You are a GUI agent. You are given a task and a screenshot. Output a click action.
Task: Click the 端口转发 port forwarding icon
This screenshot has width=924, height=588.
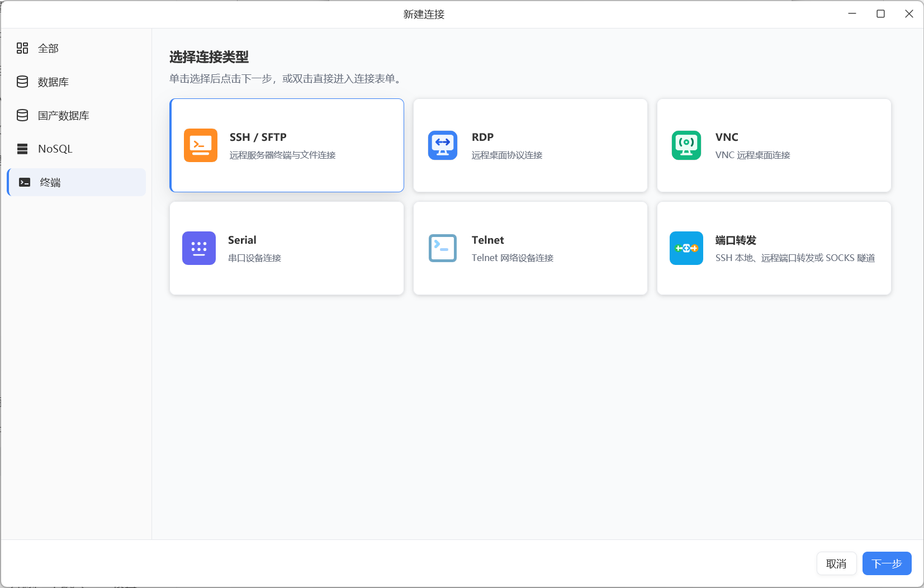point(686,248)
